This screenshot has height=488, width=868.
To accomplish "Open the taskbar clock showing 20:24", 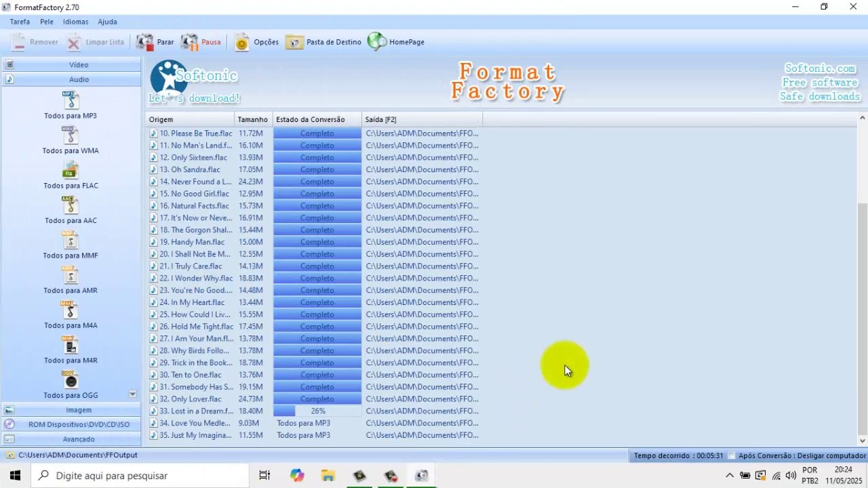I will tap(843, 476).
